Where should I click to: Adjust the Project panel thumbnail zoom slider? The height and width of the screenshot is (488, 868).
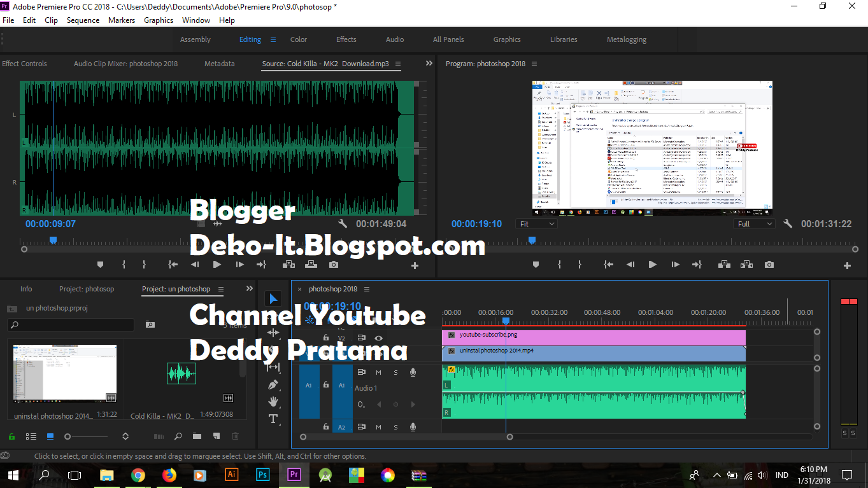click(68, 436)
